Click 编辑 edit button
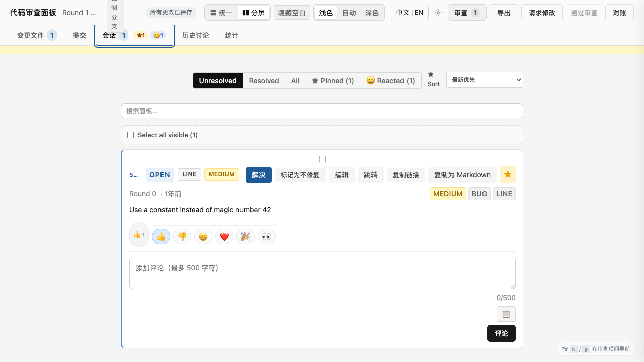644x362 pixels. point(342,174)
